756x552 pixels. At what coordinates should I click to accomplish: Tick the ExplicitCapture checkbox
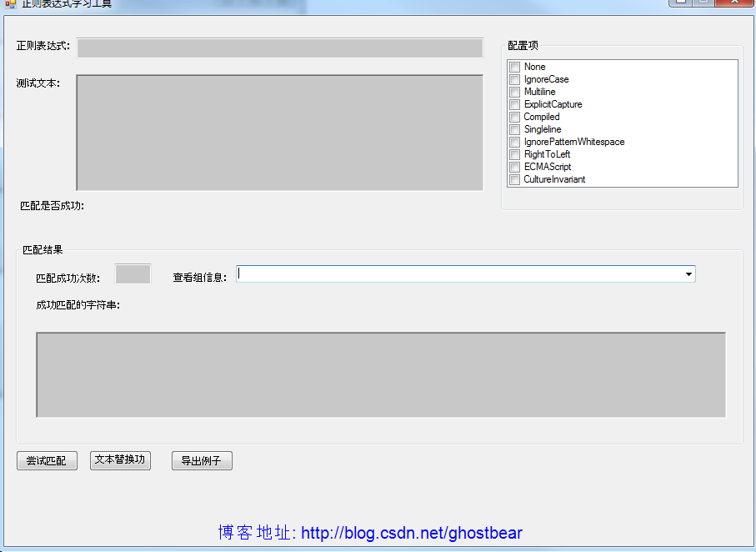[x=514, y=105]
